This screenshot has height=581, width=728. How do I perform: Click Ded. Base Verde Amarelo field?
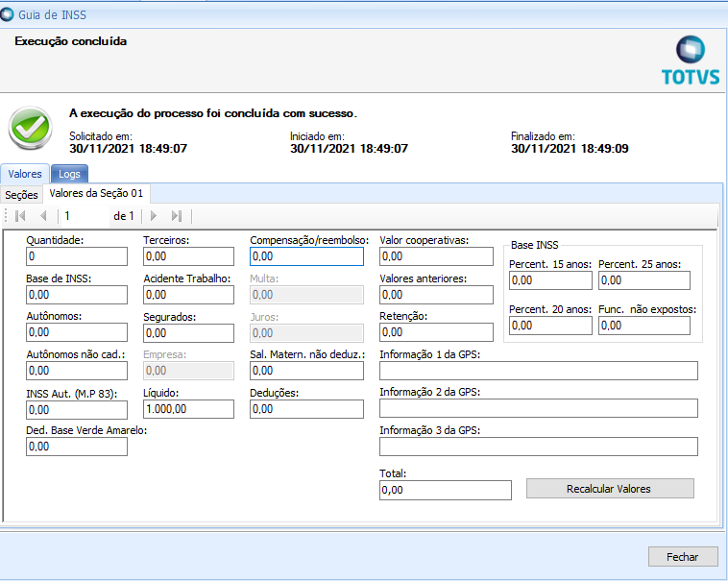77,447
